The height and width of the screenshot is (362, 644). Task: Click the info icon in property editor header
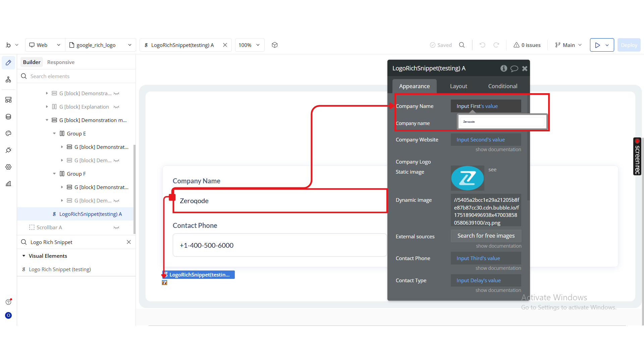[504, 68]
